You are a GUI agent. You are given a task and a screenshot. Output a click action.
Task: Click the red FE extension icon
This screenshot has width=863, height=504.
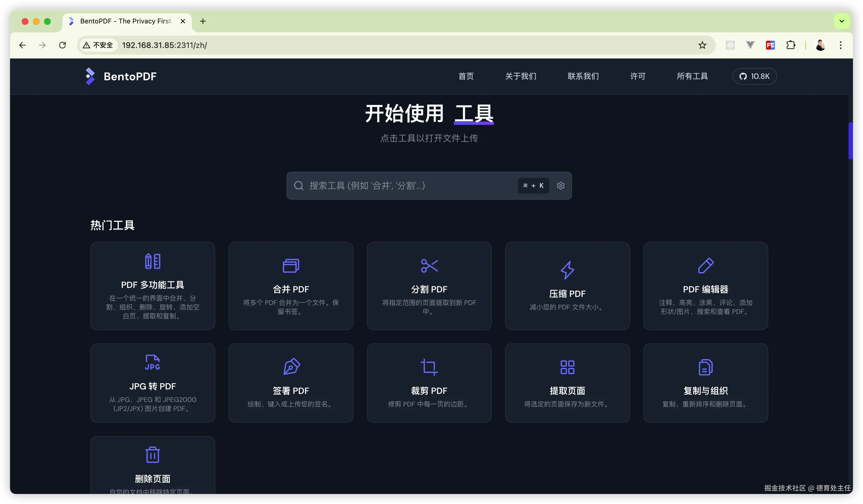coord(770,45)
